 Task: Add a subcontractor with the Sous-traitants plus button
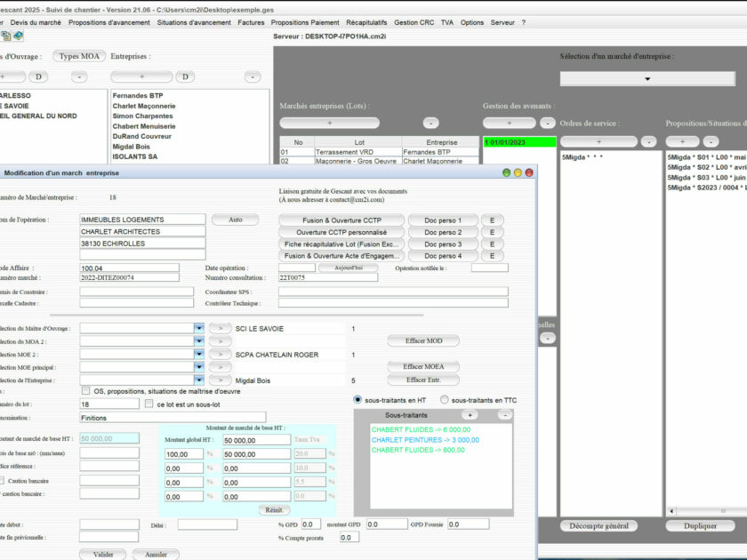[x=470, y=415]
